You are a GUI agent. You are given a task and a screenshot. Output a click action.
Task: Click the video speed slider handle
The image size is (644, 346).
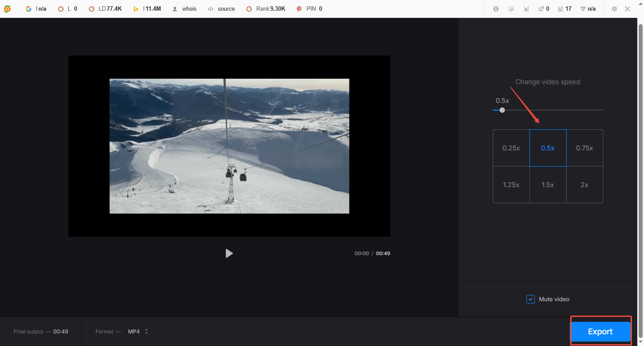pyautogui.click(x=502, y=110)
